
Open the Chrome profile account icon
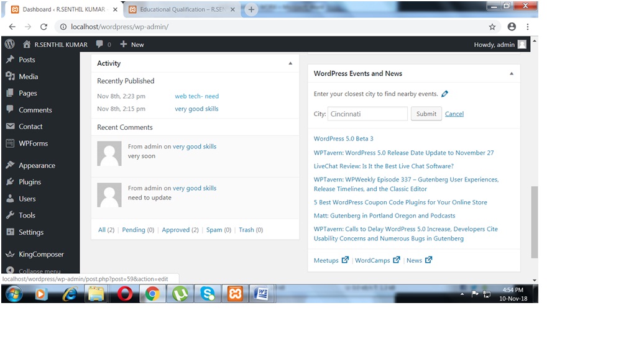point(512,27)
